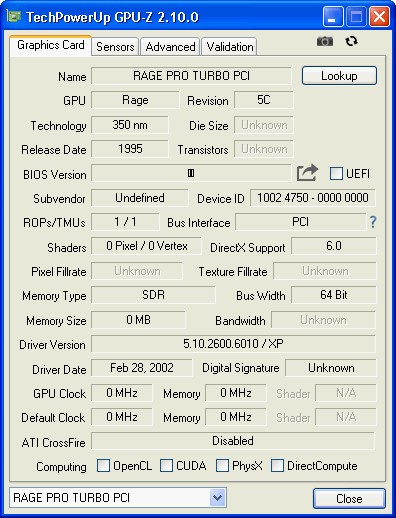Viewport: 396px width, 518px height.
Task: Close the window with the red X
Action: point(379,16)
